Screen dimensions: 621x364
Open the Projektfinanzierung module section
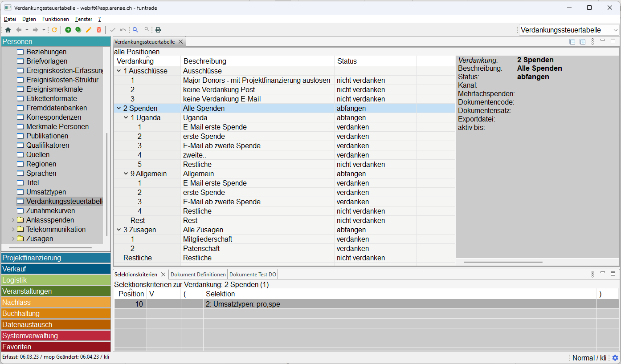(x=56, y=258)
